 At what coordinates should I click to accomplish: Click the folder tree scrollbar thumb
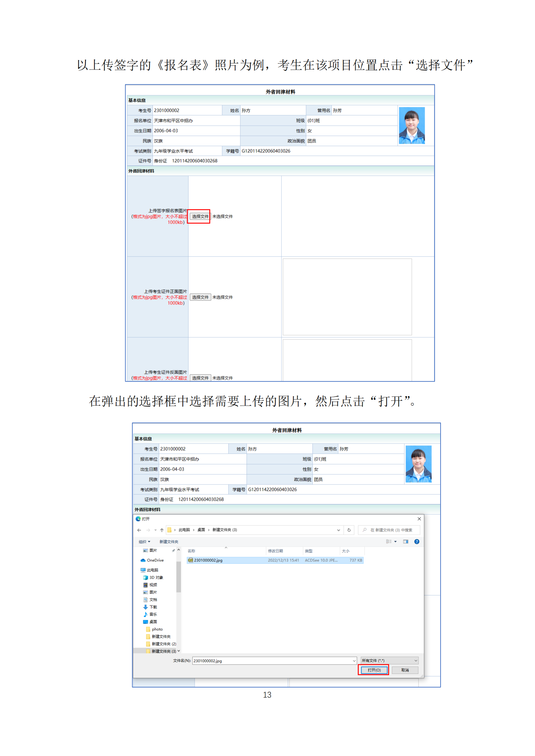(179, 577)
